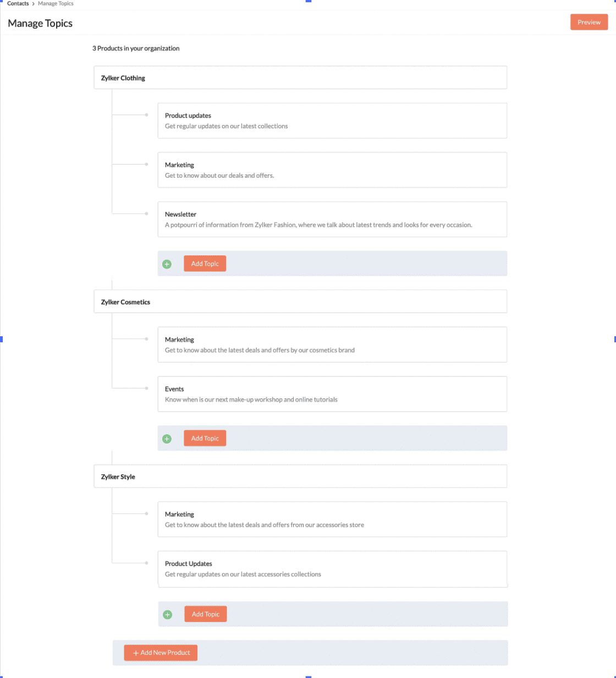Open Marketing topic under Zylker Style
Image resolution: width=616 pixels, height=678 pixels.
(332, 519)
